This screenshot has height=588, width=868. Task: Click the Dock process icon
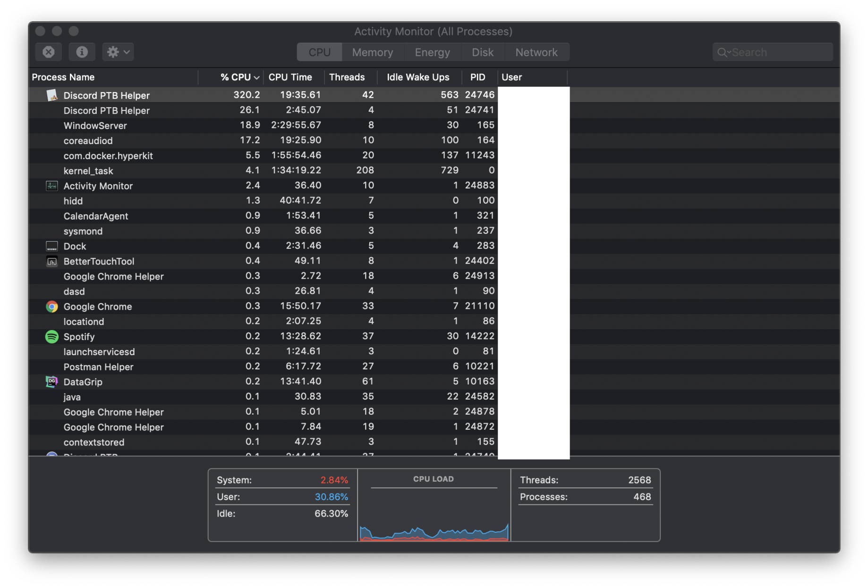point(52,246)
